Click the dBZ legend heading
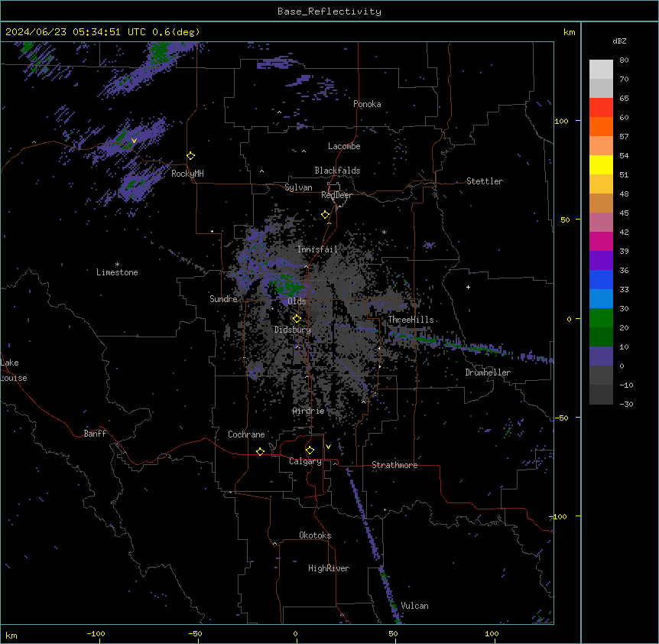Viewport: 659px width, 644px height. (619, 41)
